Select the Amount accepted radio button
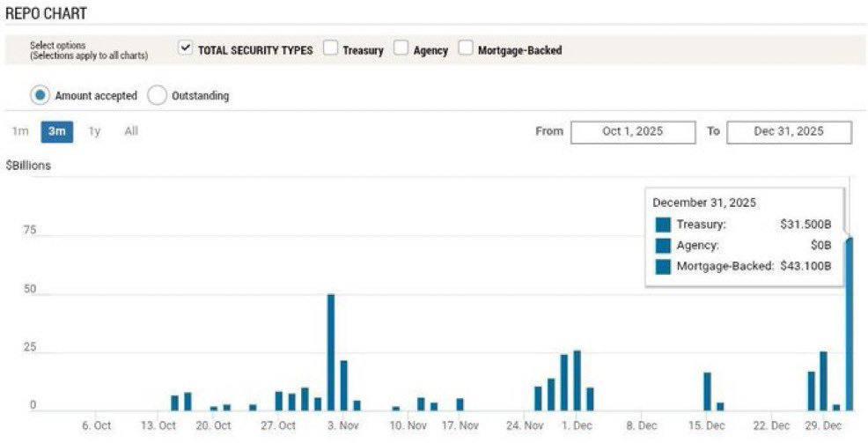The width and height of the screenshot is (868, 443). point(40,95)
